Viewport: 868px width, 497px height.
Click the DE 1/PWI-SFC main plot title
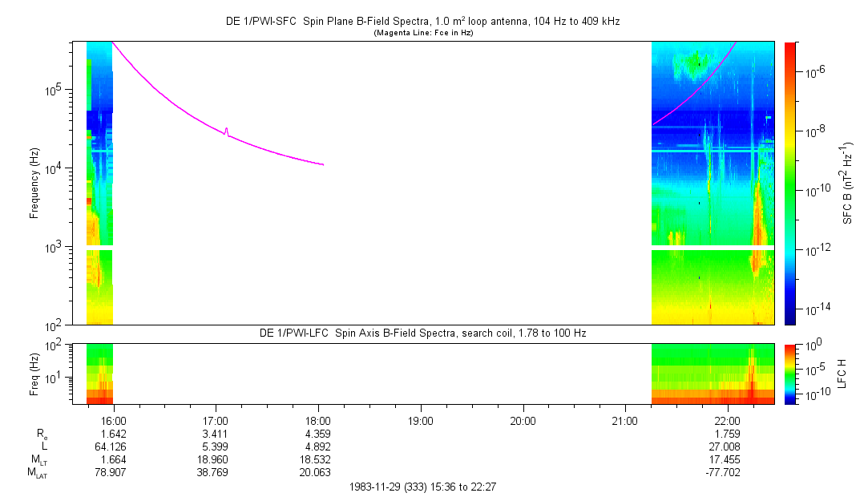tap(422, 22)
